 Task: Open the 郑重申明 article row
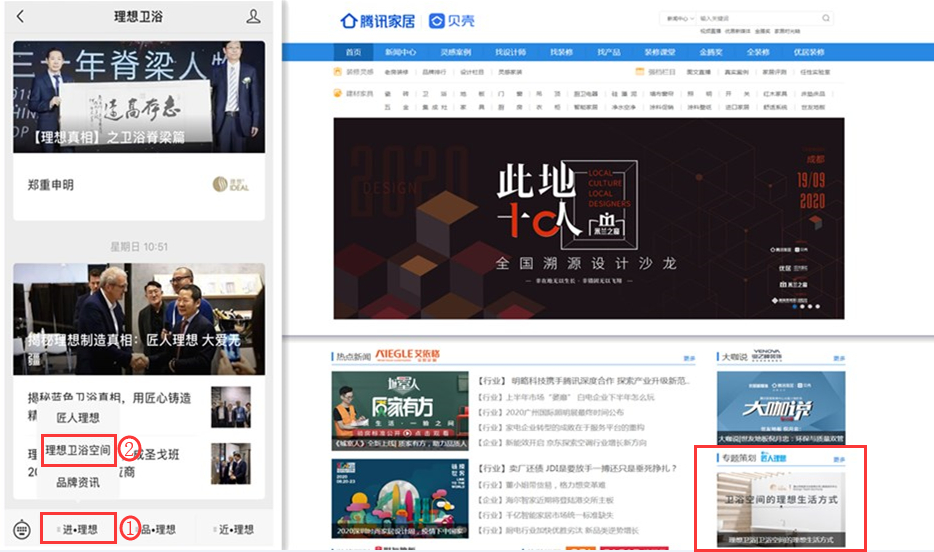pos(139,185)
